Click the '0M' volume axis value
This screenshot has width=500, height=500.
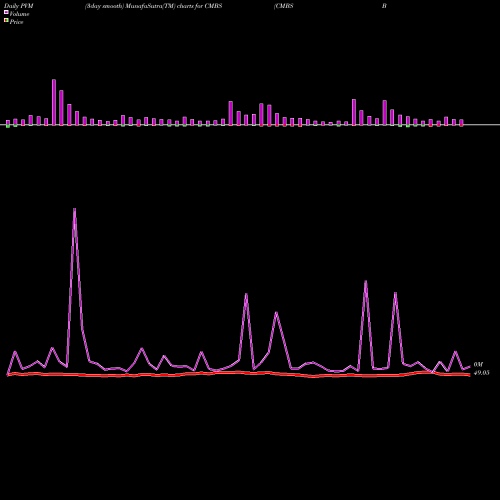[x=478, y=365]
